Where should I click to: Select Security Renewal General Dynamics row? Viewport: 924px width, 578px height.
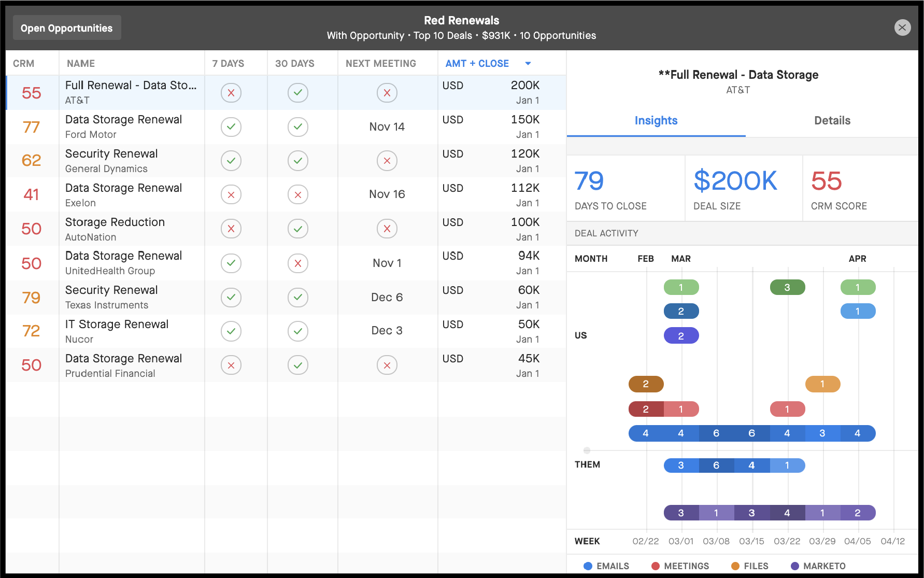tap(286, 161)
